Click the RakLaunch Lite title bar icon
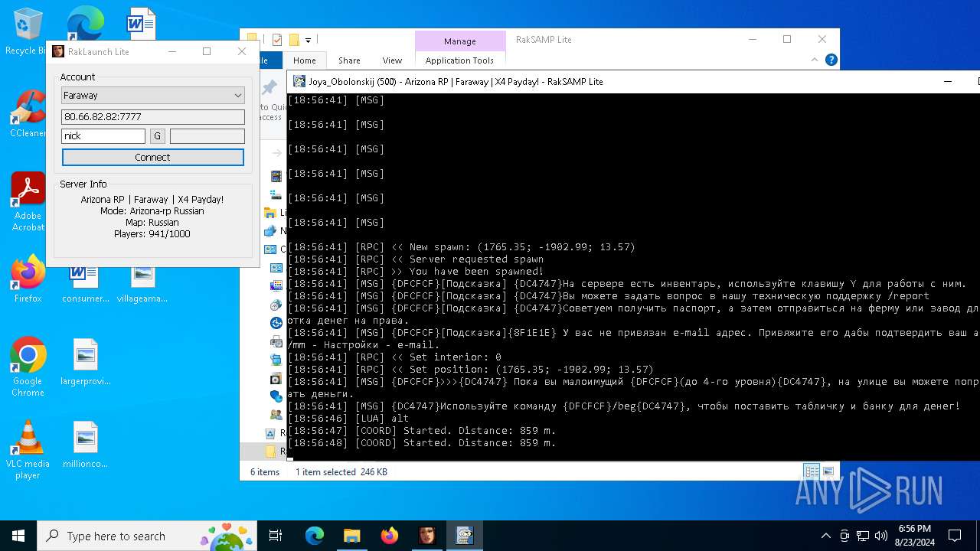980x551 pixels. [x=58, y=51]
